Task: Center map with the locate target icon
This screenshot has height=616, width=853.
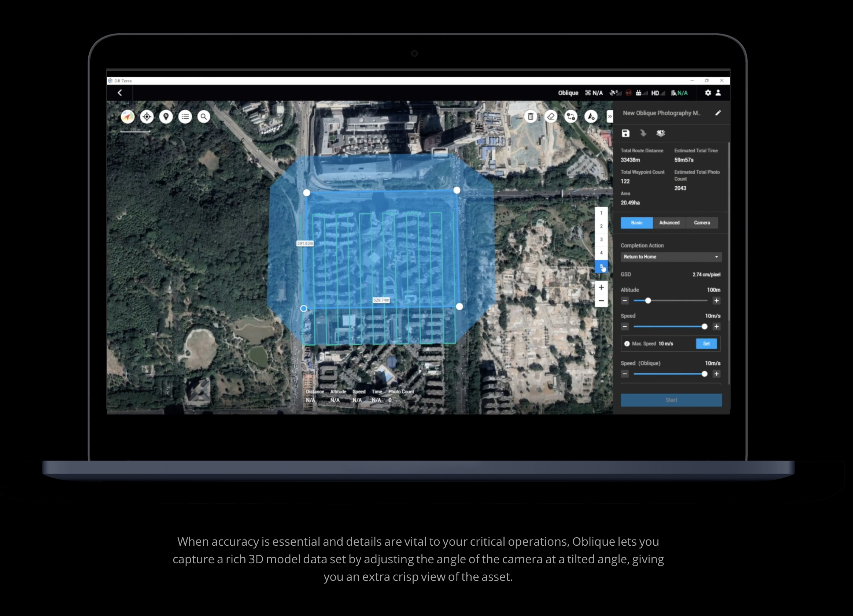Action: [147, 117]
